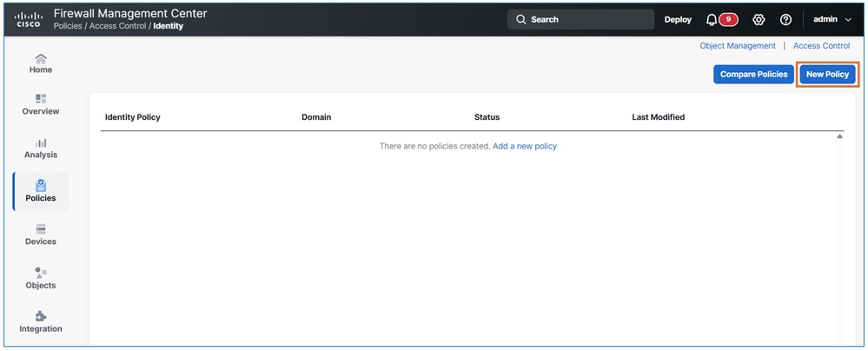The image size is (868, 351).
Task: Open Home from the sidebar
Action: click(41, 63)
